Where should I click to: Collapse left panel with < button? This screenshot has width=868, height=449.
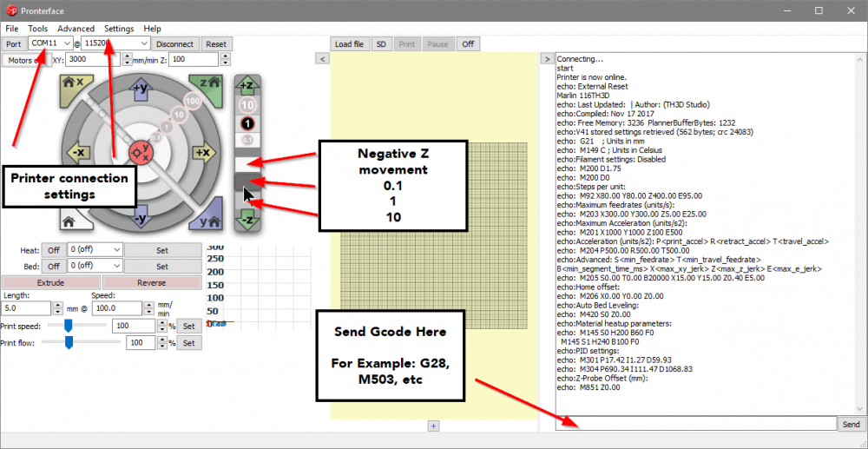point(322,58)
